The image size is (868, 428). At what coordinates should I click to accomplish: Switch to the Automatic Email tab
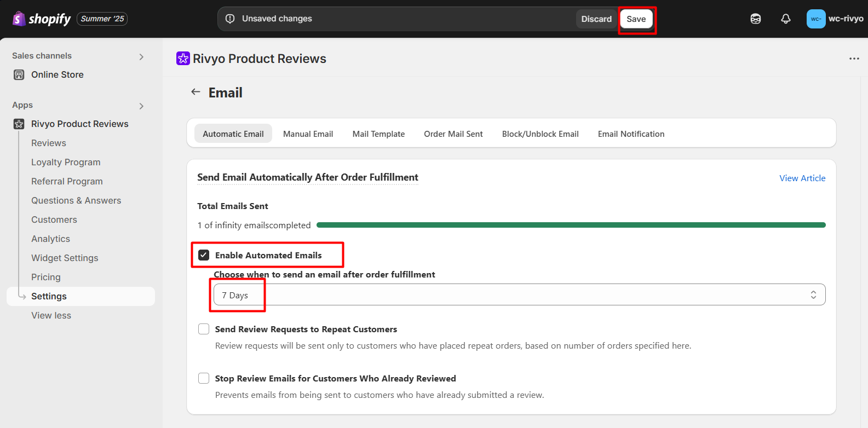coord(233,134)
